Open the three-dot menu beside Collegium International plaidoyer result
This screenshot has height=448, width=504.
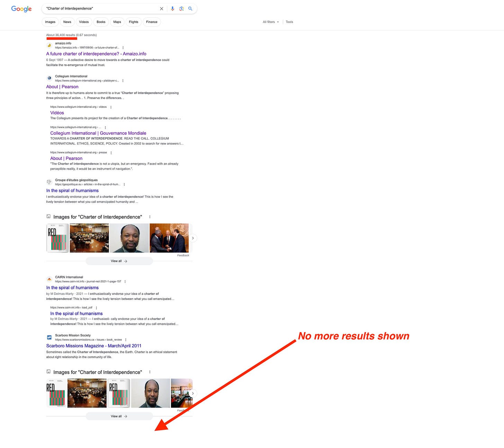point(123,81)
